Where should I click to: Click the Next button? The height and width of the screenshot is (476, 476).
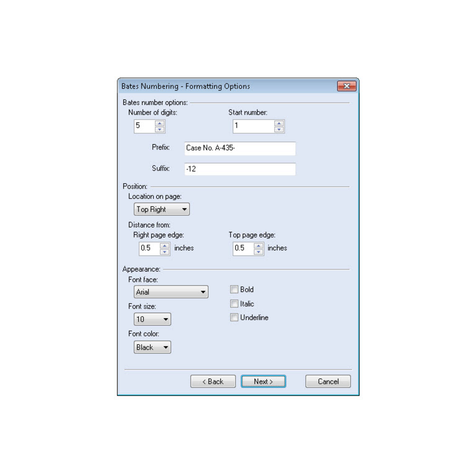pos(263,382)
